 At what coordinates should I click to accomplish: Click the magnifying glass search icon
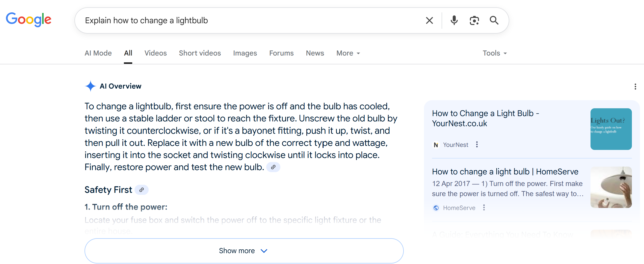494,20
